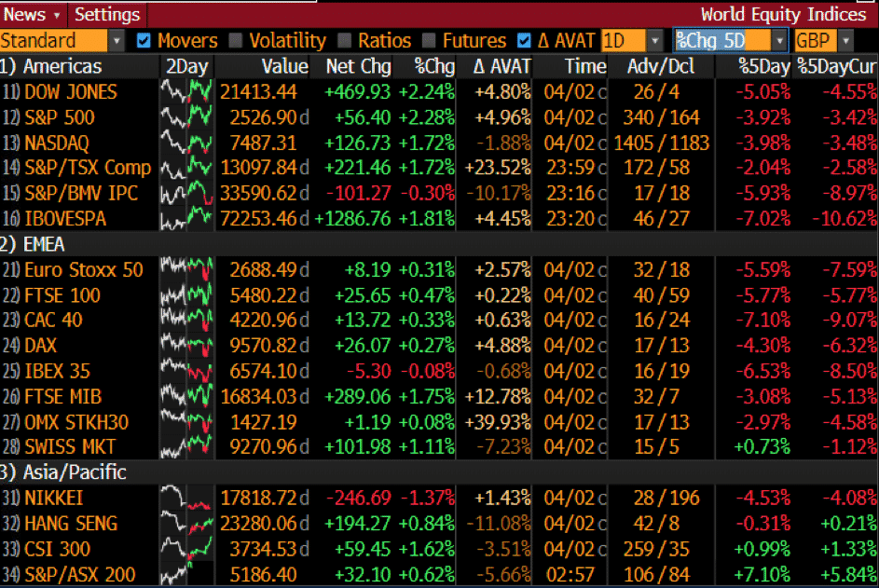The height and width of the screenshot is (588, 879).
Task: Open the CSI 300 index
Action: point(57,549)
